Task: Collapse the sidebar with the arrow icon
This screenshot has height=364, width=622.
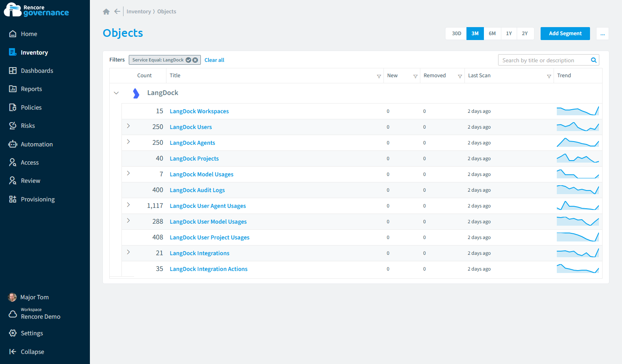Action: pyautogui.click(x=13, y=352)
